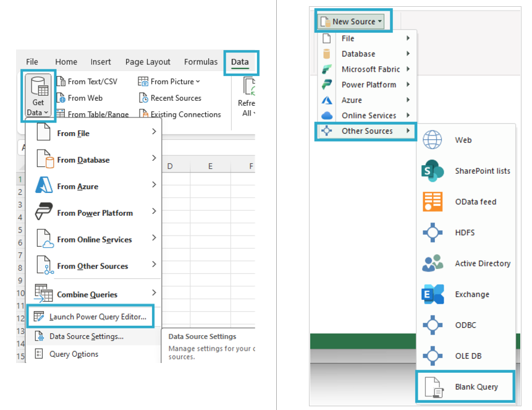Image resolution: width=532 pixels, height=410 pixels.
Task: Expand the From Azure submenu arrow
Action: click(154, 184)
